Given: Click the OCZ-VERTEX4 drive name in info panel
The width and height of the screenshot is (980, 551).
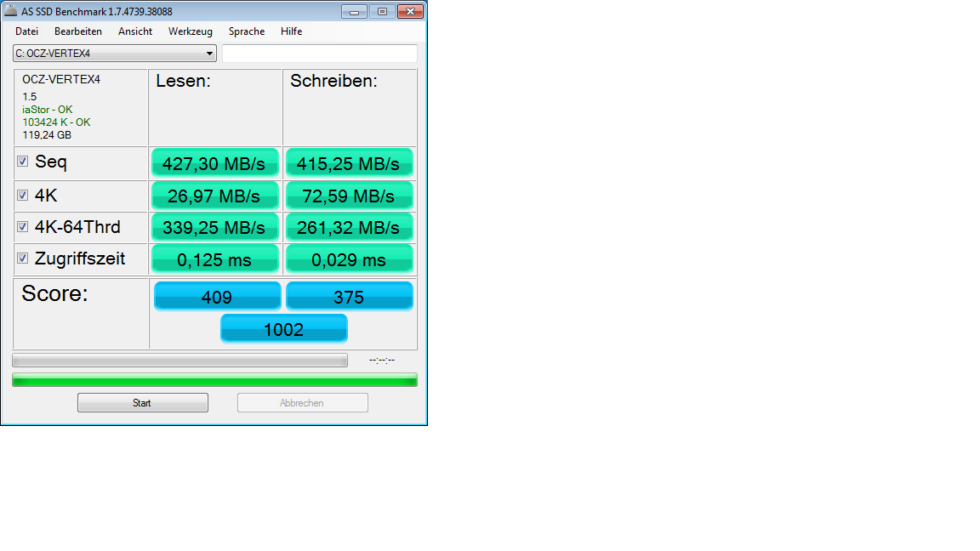Looking at the screenshot, I should pos(61,79).
